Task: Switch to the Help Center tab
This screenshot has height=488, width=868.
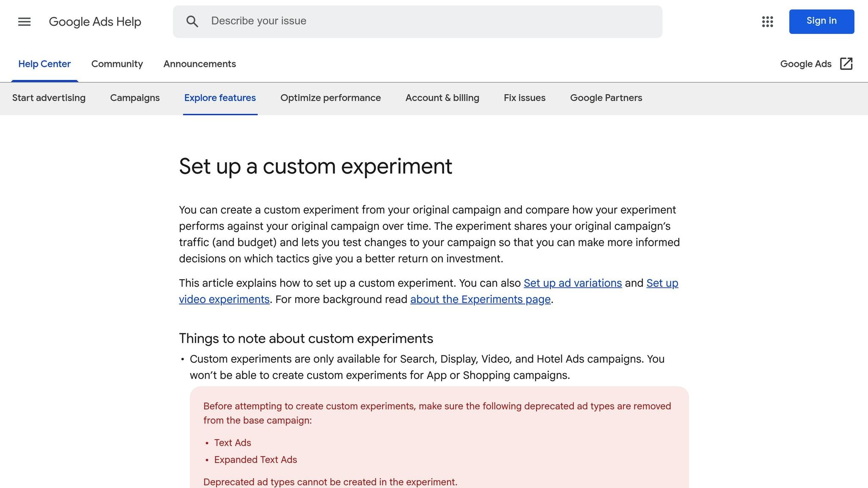Action: [x=45, y=64]
